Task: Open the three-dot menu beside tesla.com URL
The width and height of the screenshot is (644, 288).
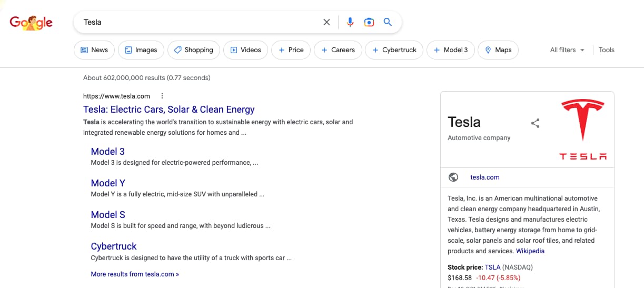Action: (162, 96)
